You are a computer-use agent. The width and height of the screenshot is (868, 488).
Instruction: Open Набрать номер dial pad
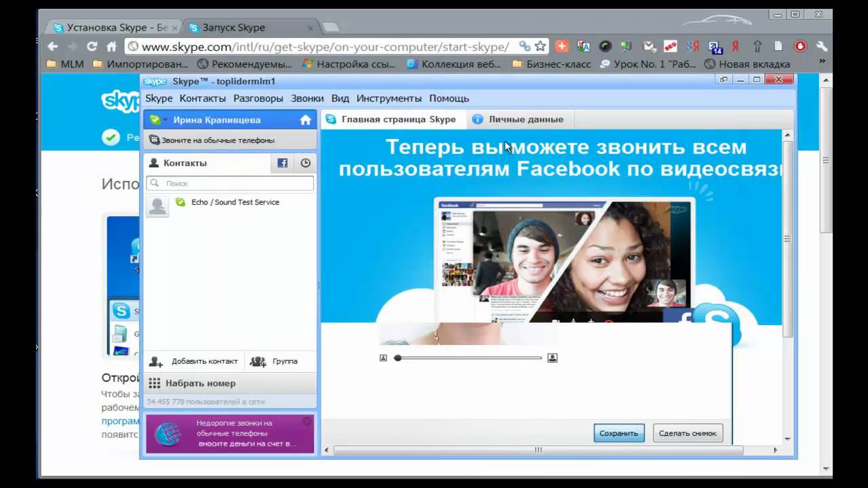(230, 383)
